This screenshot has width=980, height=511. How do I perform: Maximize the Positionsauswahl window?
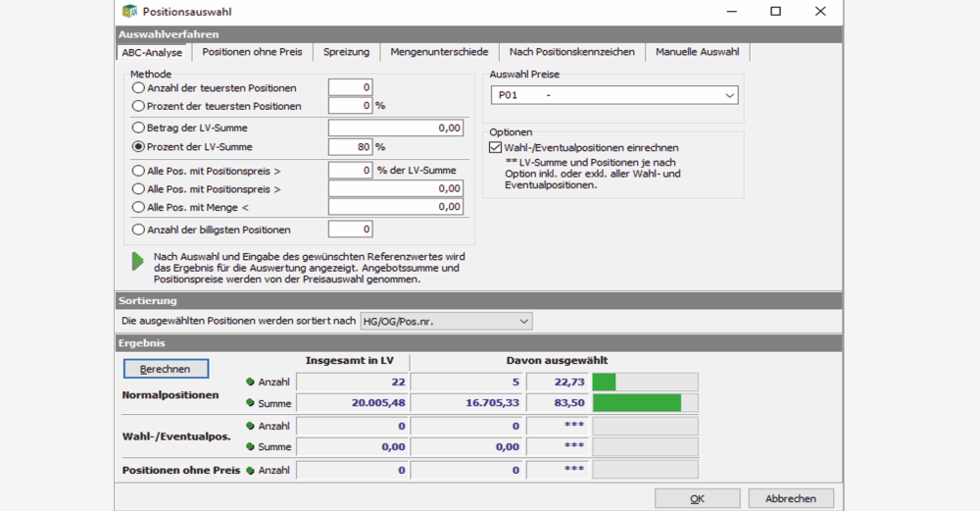775,11
